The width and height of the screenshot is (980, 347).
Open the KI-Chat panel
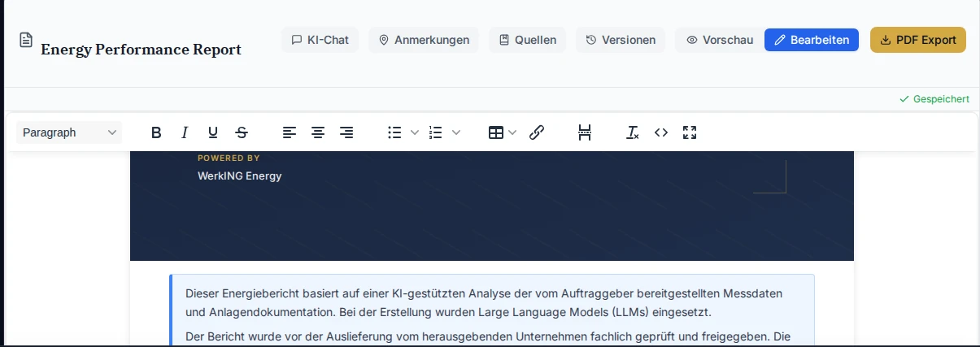point(320,40)
